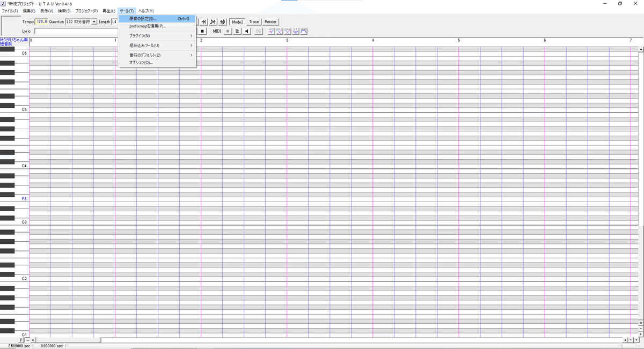The width and height of the screenshot is (644, 349).
Task: Click the arrow-to-bar move-to-end icon
Action: pyautogui.click(x=203, y=21)
